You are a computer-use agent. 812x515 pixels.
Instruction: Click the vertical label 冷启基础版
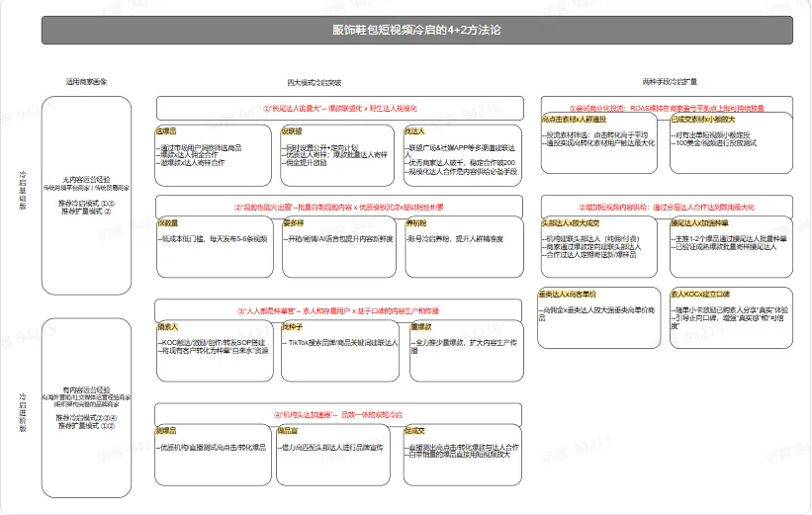click(x=23, y=190)
